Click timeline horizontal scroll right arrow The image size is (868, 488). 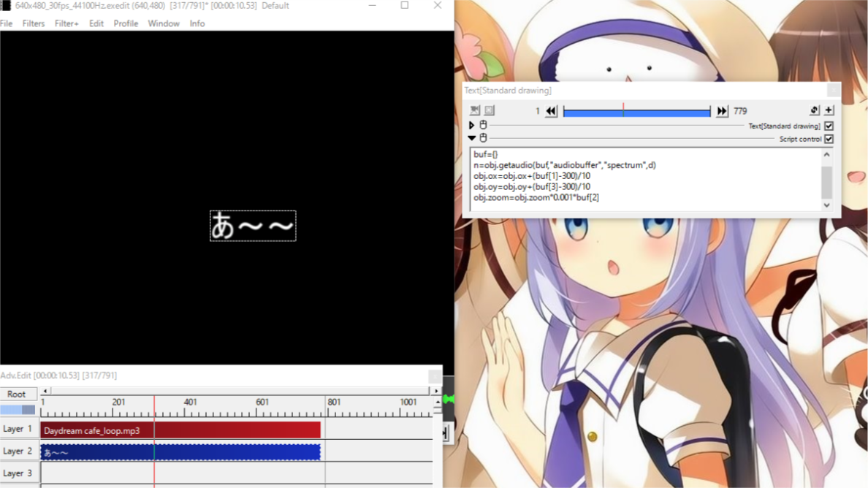[436, 391]
